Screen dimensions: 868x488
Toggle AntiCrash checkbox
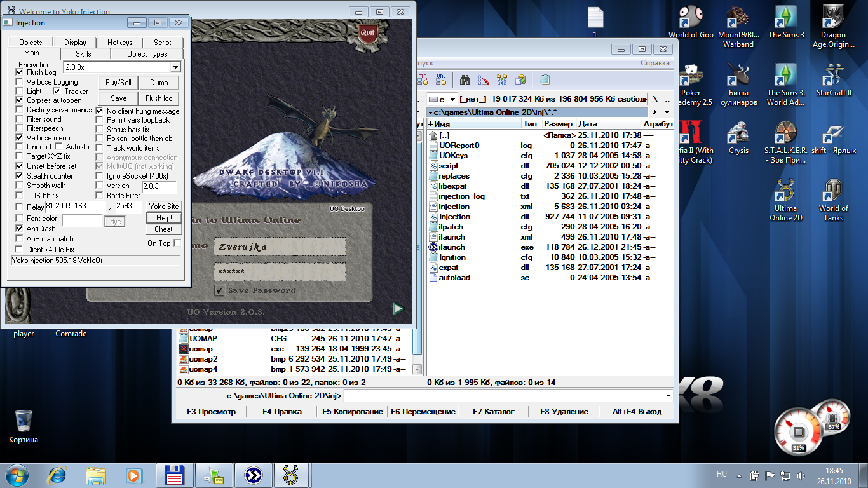pos(20,228)
